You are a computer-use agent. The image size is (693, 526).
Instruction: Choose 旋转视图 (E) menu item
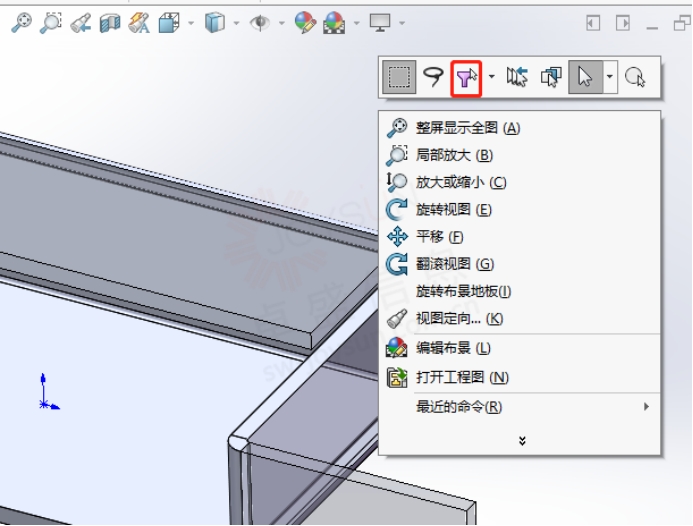pyautogui.click(x=520, y=210)
